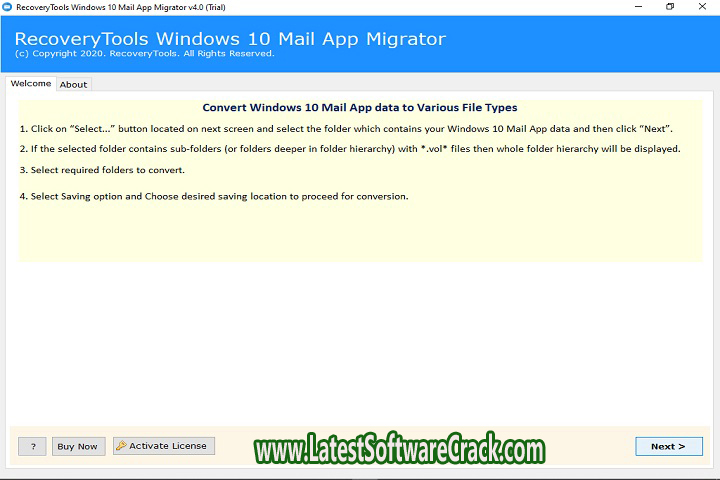
Task: Click the banner title 'RecoveryTools Windows 10 Mail App Migrator'
Action: tap(230, 39)
